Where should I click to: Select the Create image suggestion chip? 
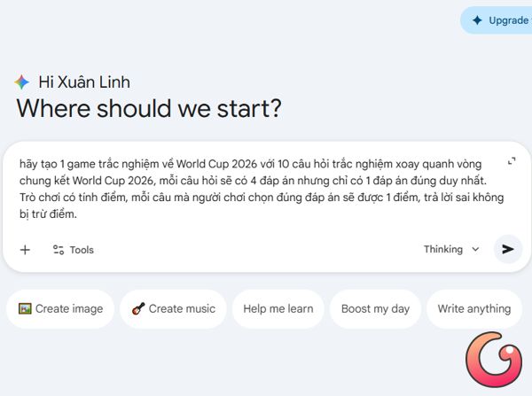coord(60,309)
